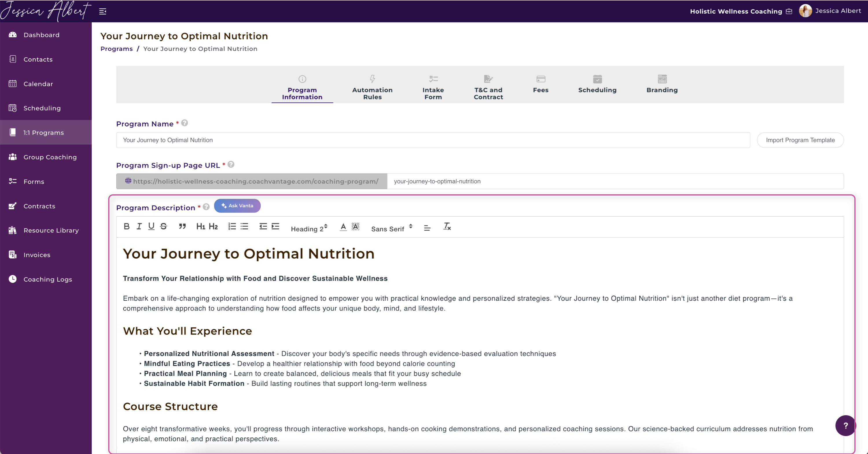Switch to the Automation Rules tab

coord(372,88)
